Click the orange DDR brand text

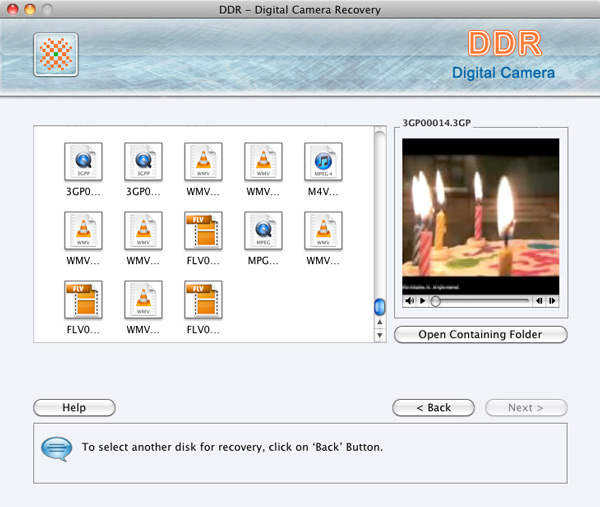click(505, 43)
